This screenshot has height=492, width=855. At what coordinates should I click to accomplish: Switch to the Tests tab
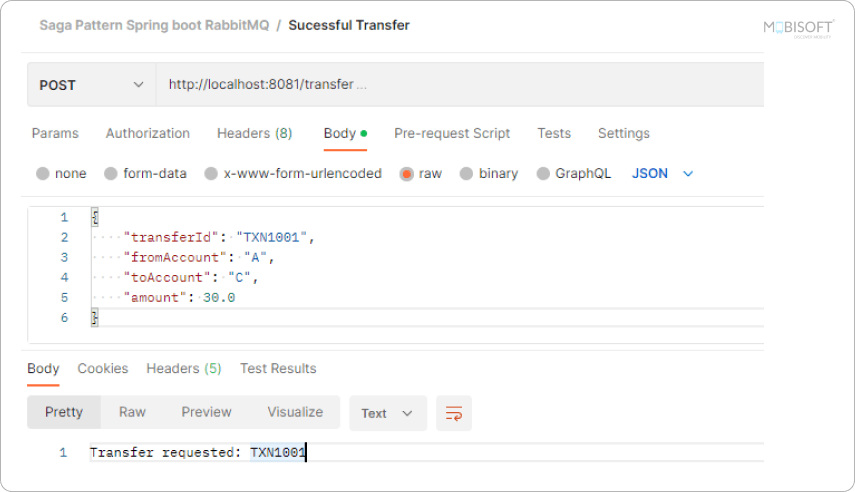pos(554,134)
